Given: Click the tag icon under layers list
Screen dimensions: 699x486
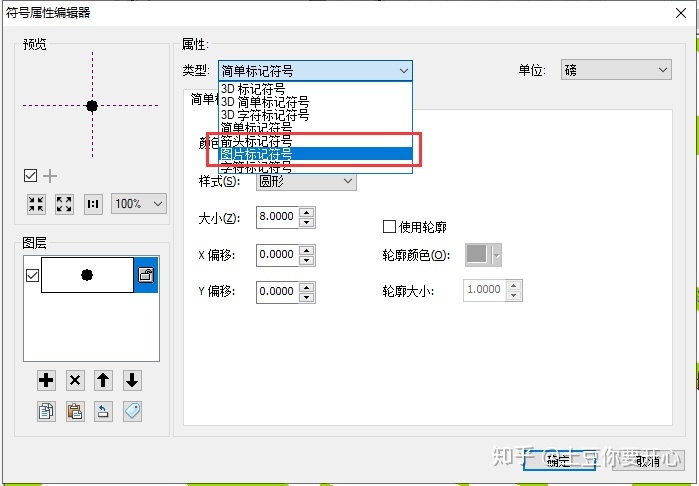Looking at the screenshot, I should (132, 411).
